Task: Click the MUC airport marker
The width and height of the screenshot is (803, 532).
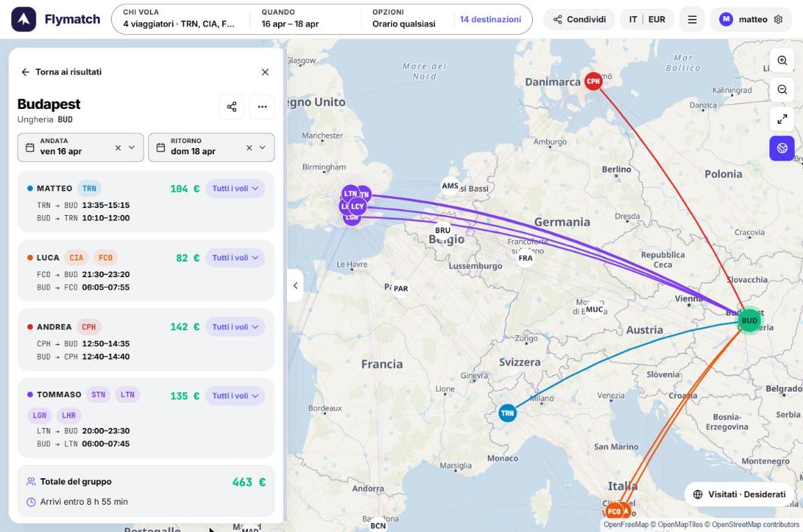Action: 594,309
